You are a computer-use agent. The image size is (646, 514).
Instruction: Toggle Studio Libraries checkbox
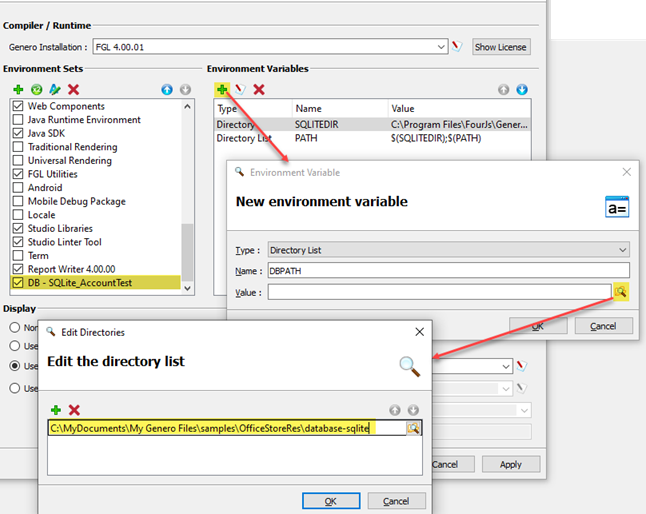(x=18, y=228)
